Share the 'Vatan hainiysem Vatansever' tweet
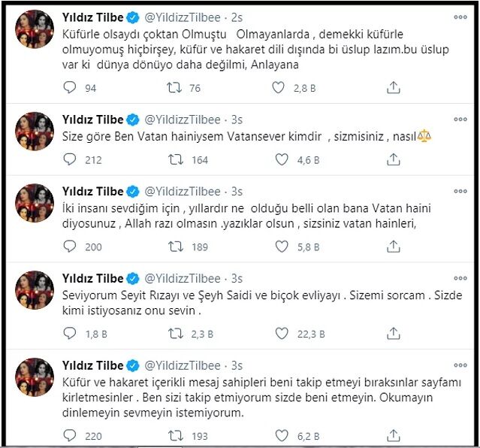 pyautogui.click(x=393, y=160)
